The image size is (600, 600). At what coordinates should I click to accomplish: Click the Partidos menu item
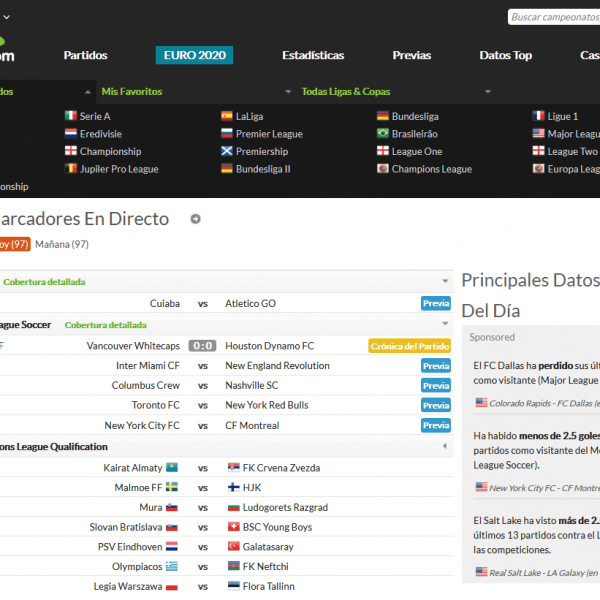pos(85,55)
